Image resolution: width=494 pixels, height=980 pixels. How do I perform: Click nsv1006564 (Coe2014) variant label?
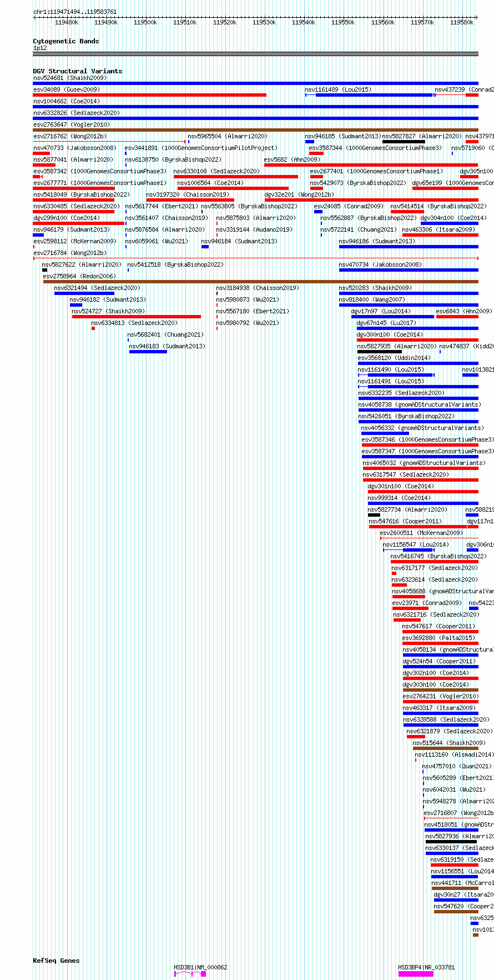tap(210, 183)
